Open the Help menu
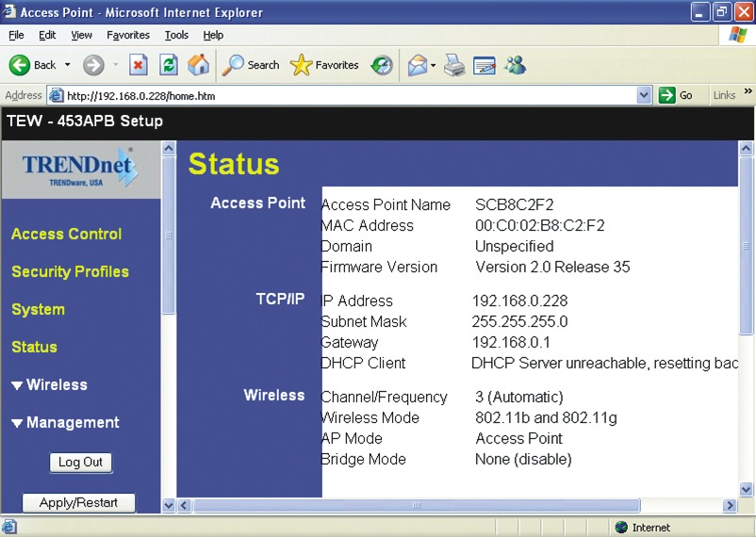Image resolution: width=756 pixels, height=537 pixels. (213, 35)
